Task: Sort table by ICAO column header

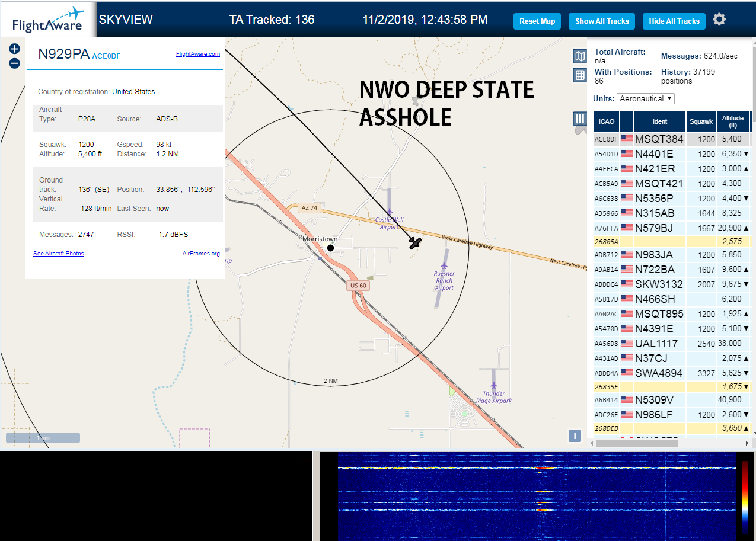Action: click(x=607, y=121)
